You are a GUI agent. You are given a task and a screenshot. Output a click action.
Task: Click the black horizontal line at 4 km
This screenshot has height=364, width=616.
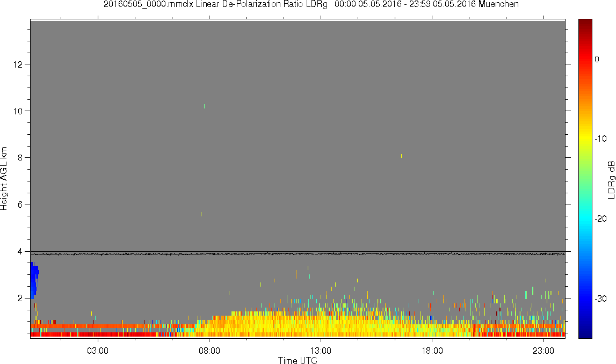(x=298, y=251)
